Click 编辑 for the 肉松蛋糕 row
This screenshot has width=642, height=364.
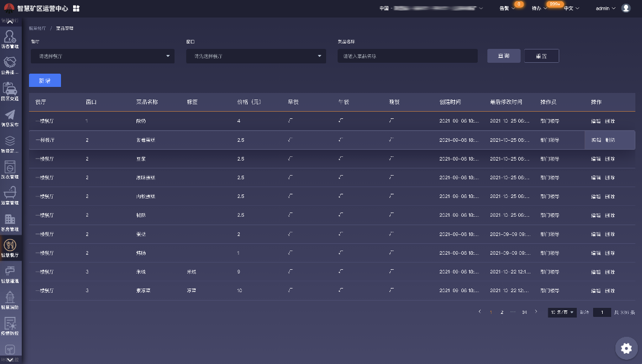tap(595, 197)
